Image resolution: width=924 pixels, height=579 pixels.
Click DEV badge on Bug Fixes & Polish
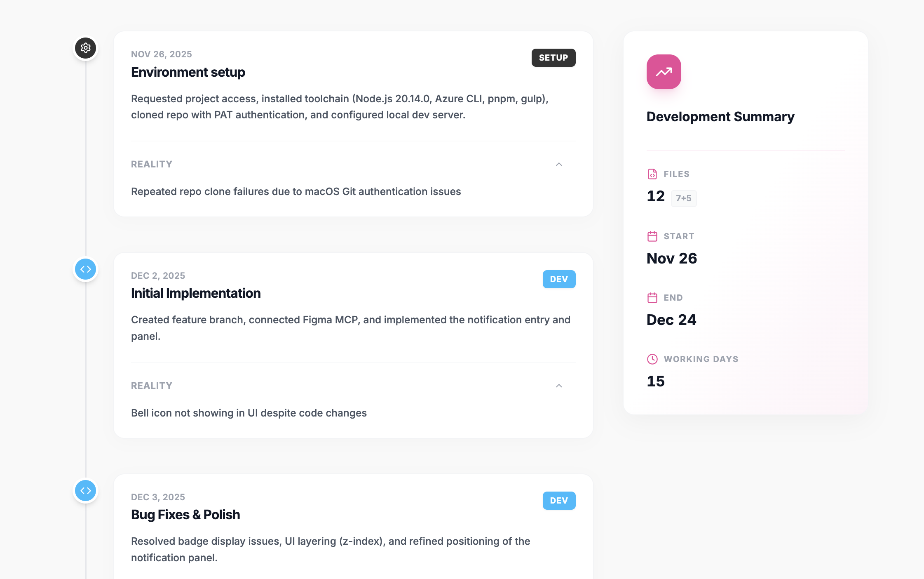(559, 501)
